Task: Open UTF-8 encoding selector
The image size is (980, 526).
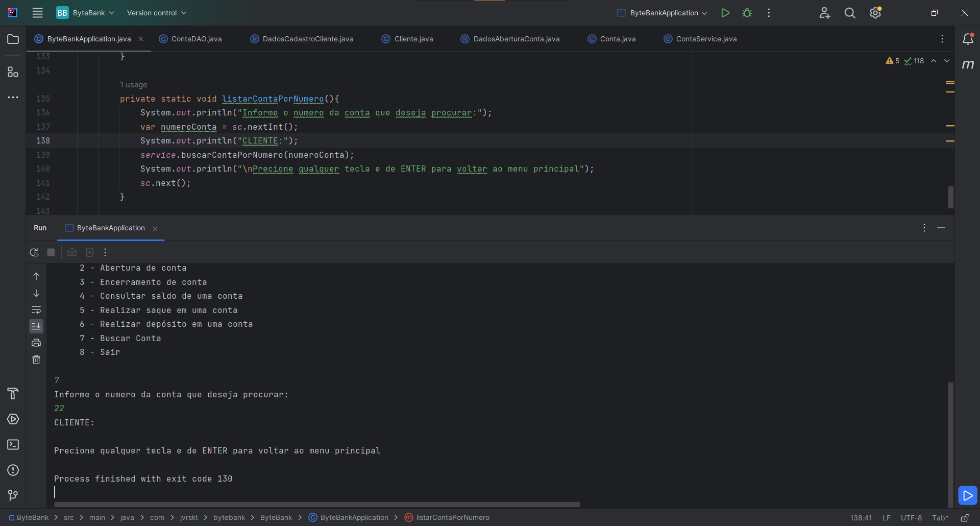Action: [x=911, y=518]
